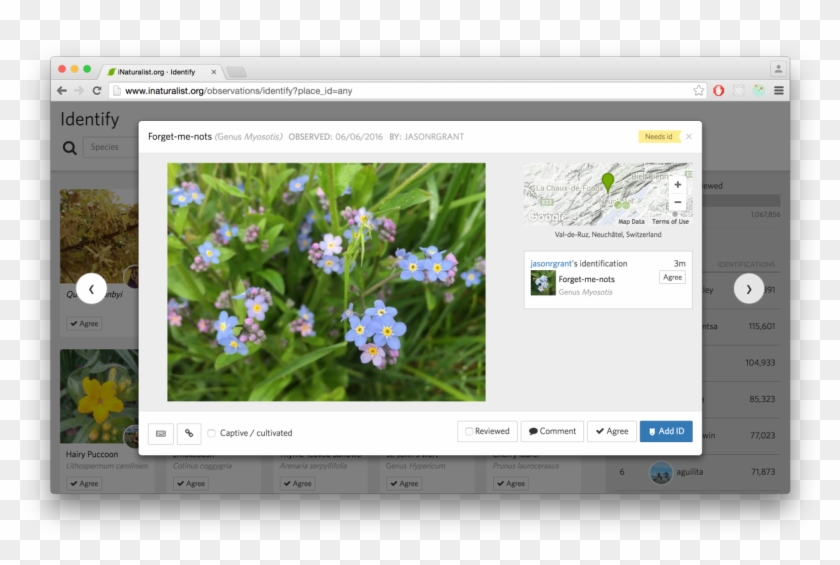Close the observation modal dialog
Viewport: 840px width, 565px height.
point(688,137)
